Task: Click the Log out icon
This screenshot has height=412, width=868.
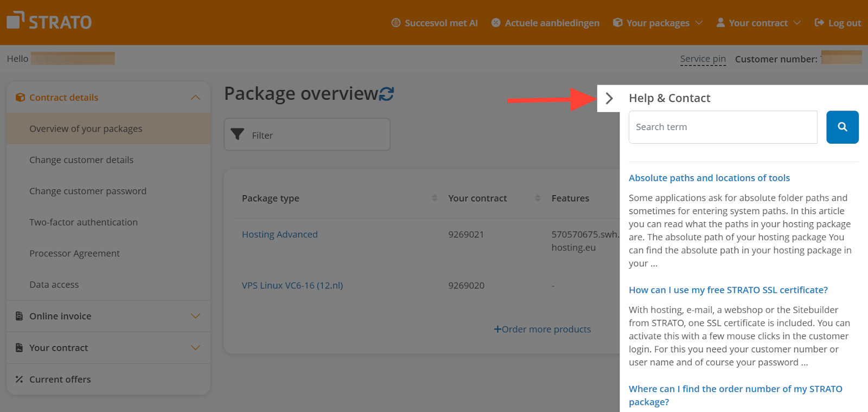Action: [x=819, y=23]
